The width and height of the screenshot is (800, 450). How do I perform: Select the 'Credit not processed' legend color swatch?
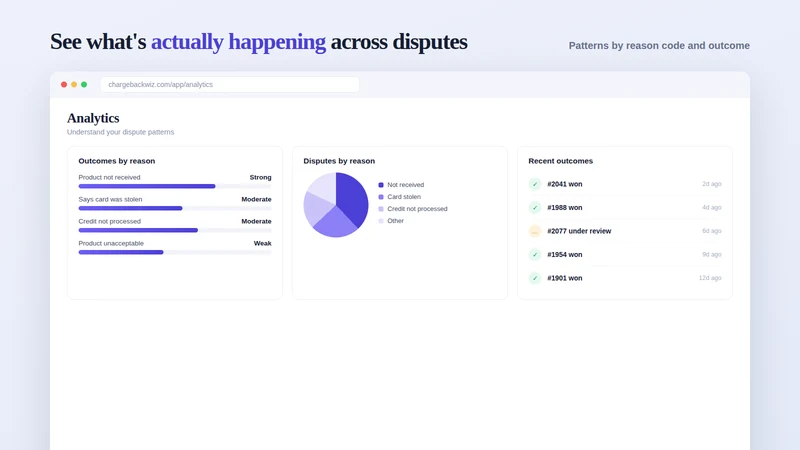[381, 209]
